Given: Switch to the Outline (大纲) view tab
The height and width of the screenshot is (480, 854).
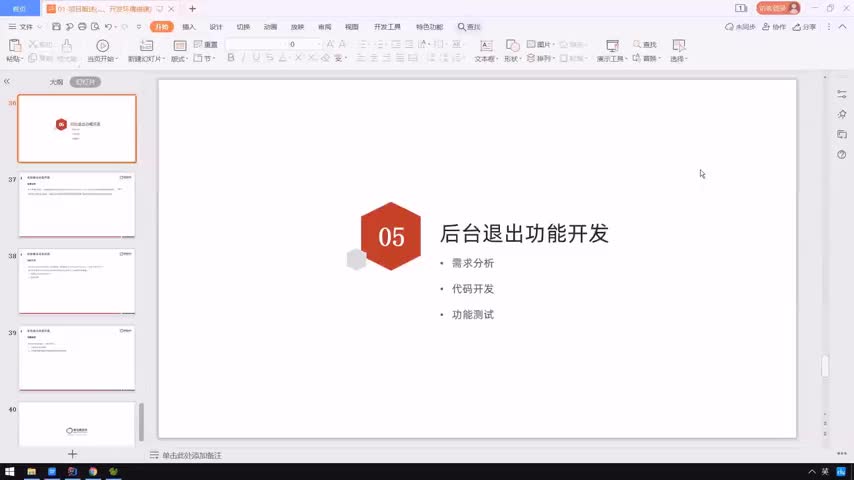Looking at the screenshot, I should tap(56, 82).
